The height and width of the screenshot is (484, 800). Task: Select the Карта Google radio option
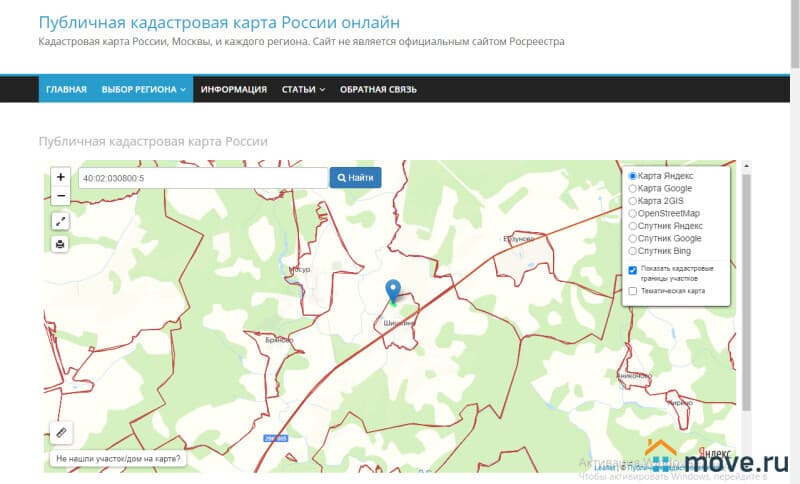[x=632, y=188]
